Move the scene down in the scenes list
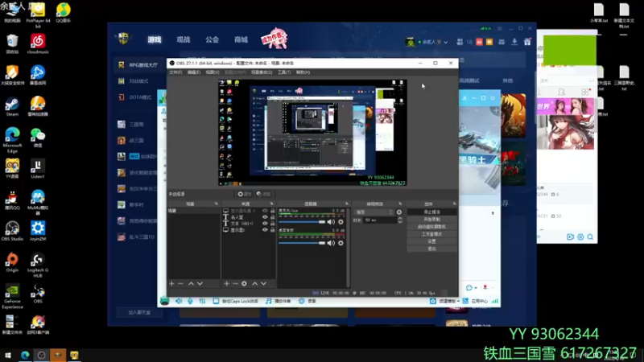644x362 pixels. 200,284
